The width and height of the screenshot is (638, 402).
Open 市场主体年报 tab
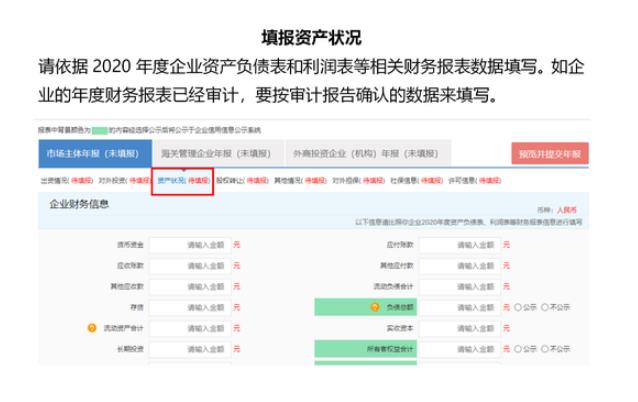point(91,154)
